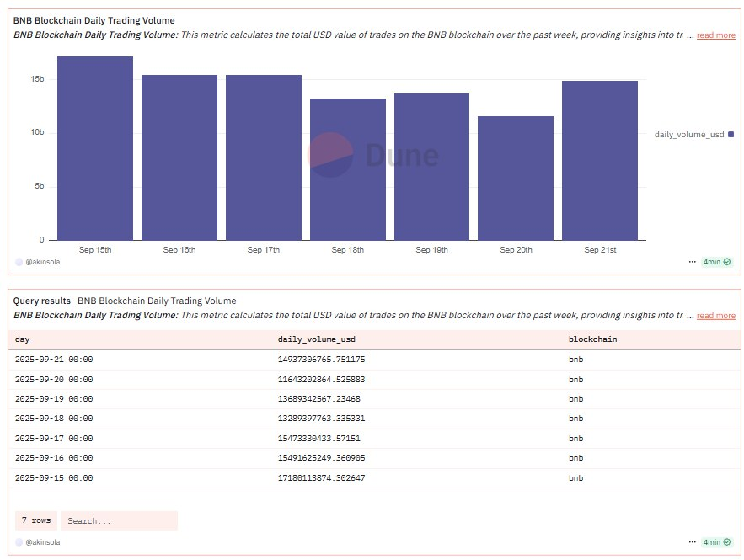Click the 15b y-axis label
This screenshot has height=560, width=744.
click(37, 79)
